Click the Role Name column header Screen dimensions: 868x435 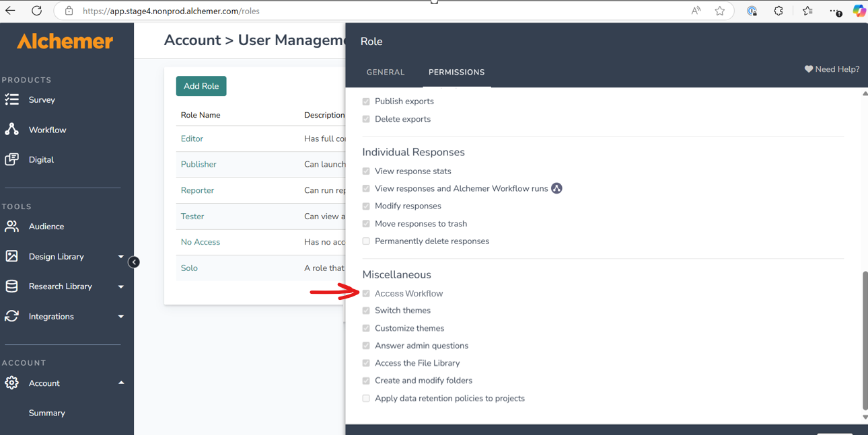201,115
